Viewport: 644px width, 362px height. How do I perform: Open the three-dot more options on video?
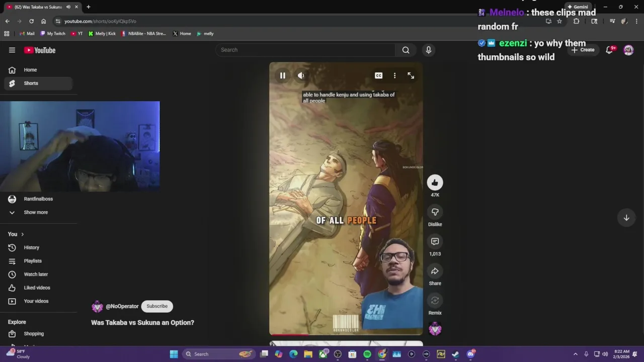pyautogui.click(x=394, y=75)
